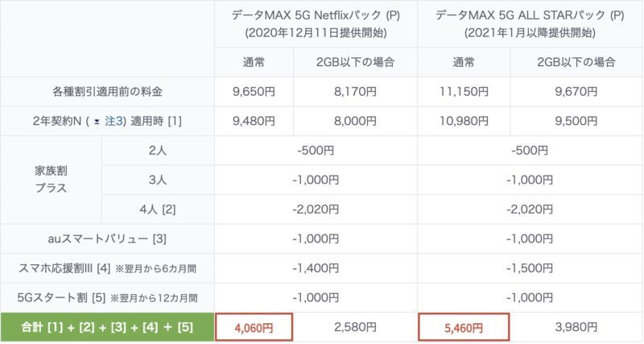Click the small icon before 注3

click(97, 122)
